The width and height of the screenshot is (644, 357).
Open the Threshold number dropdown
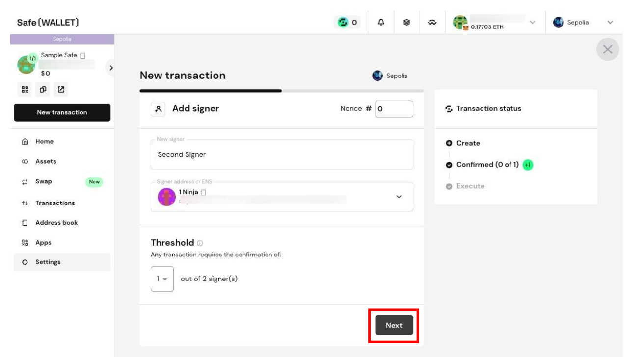[x=162, y=279]
